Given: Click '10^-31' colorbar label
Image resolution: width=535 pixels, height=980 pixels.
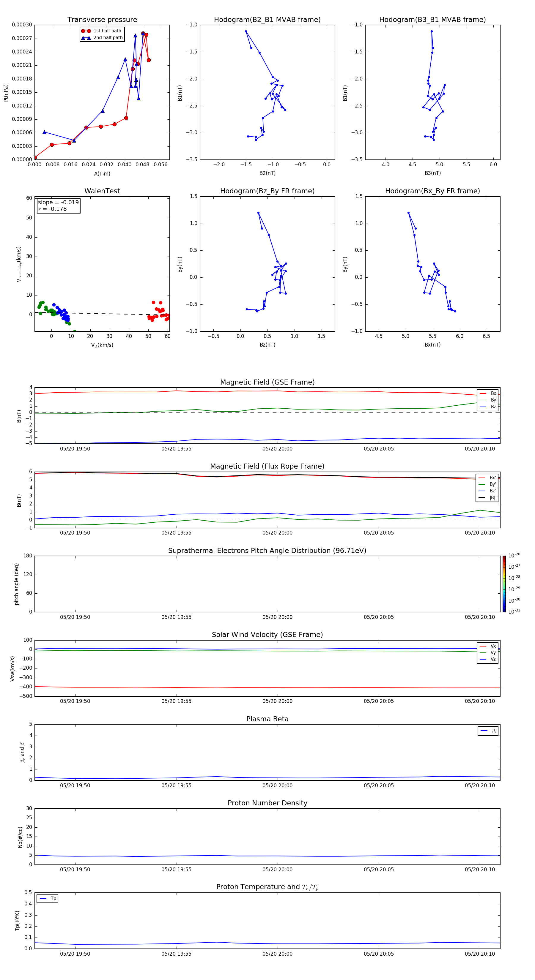Looking at the screenshot, I should tap(514, 611).
